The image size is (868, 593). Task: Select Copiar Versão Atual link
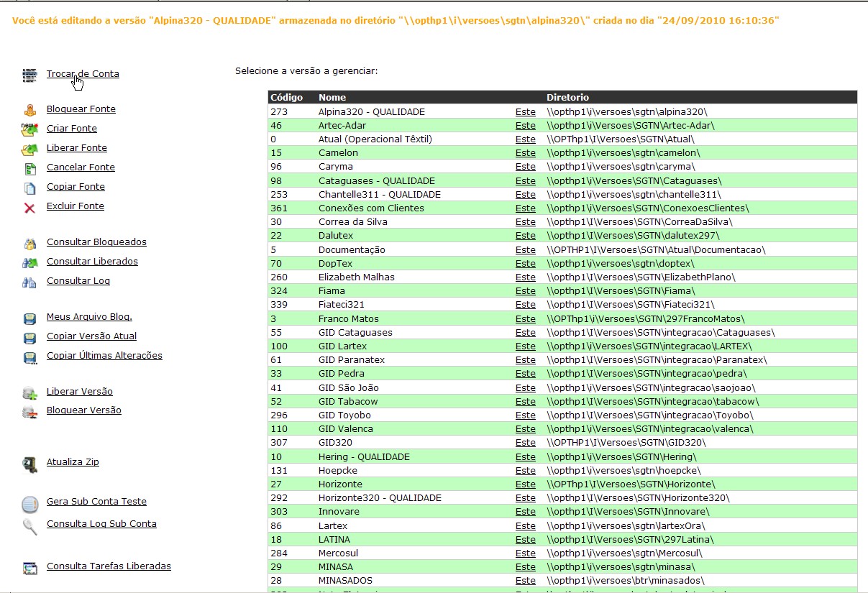pyautogui.click(x=91, y=336)
